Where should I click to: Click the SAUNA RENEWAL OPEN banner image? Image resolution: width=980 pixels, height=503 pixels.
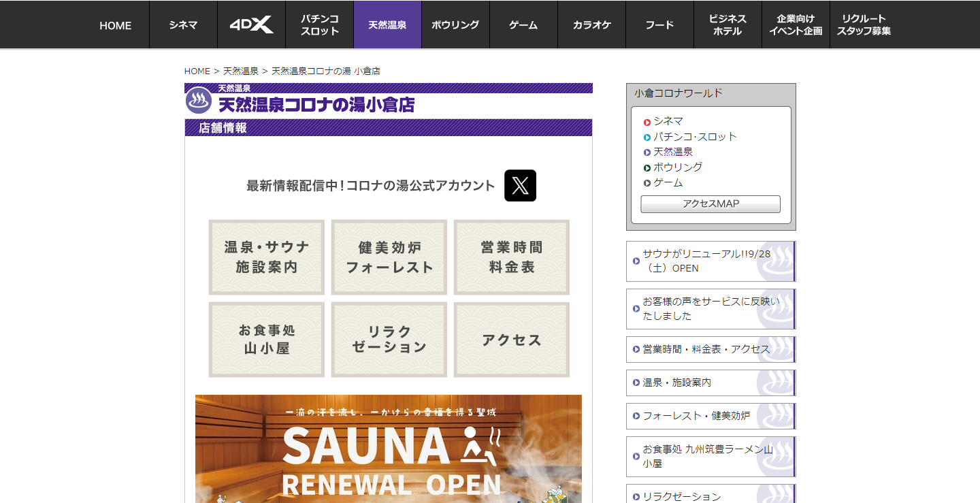click(x=389, y=449)
